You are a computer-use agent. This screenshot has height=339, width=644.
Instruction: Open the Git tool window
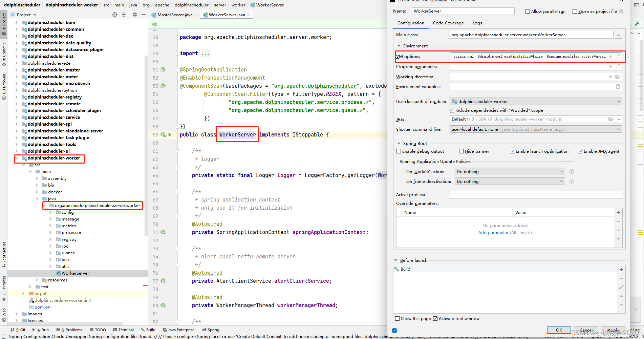tap(18, 330)
